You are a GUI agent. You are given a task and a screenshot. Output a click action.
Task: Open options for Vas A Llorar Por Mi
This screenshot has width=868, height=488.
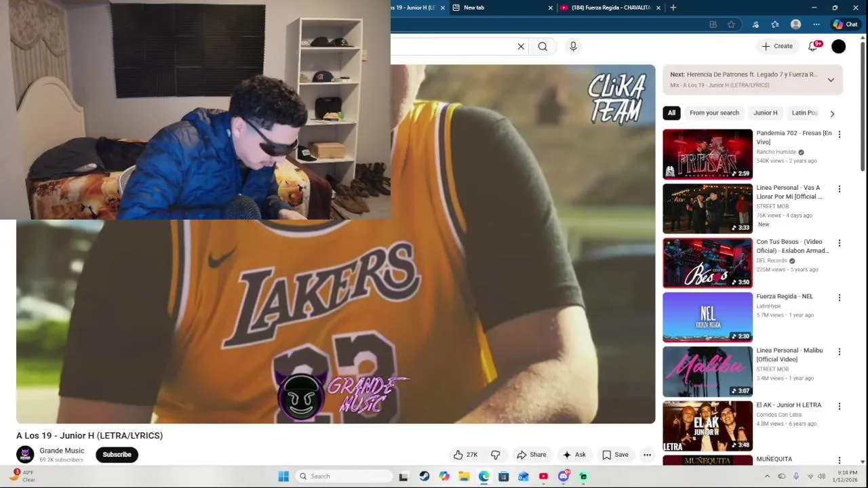click(839, 188)
